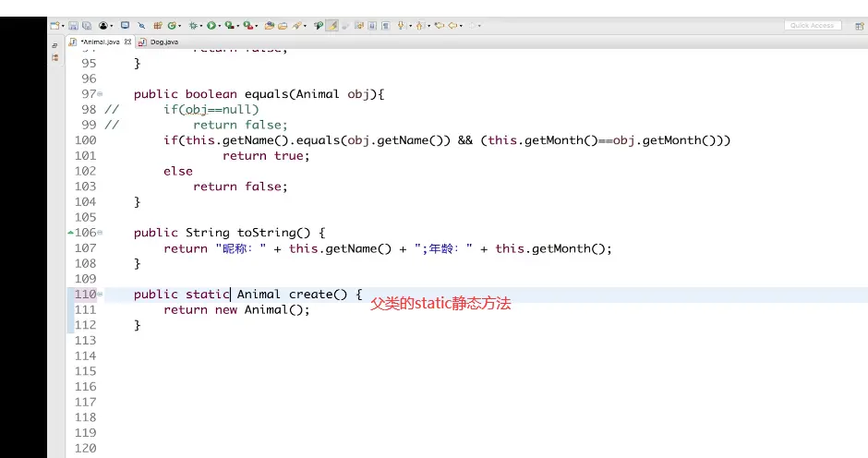868x458 pixels.
Task: Click 'this.getName()' in line 107
Action: [x=340, y=248]
